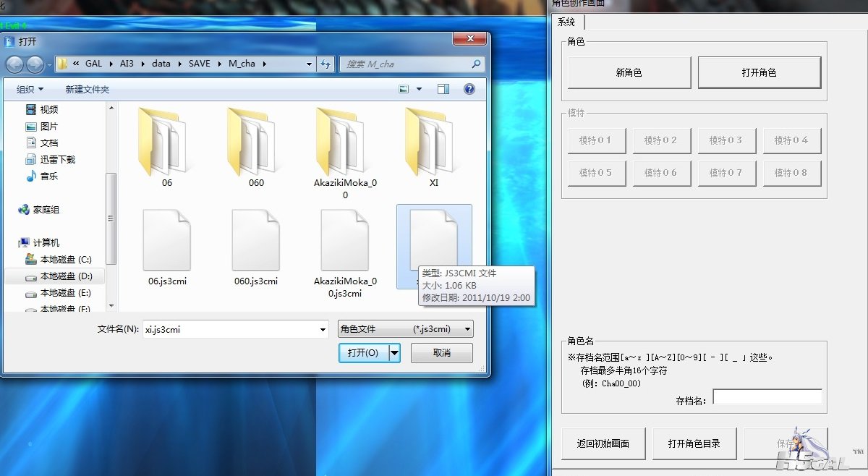868x476 pixels.
Task: Select the 060.js3cmi file icon
Action: click(x=256, y=242)
